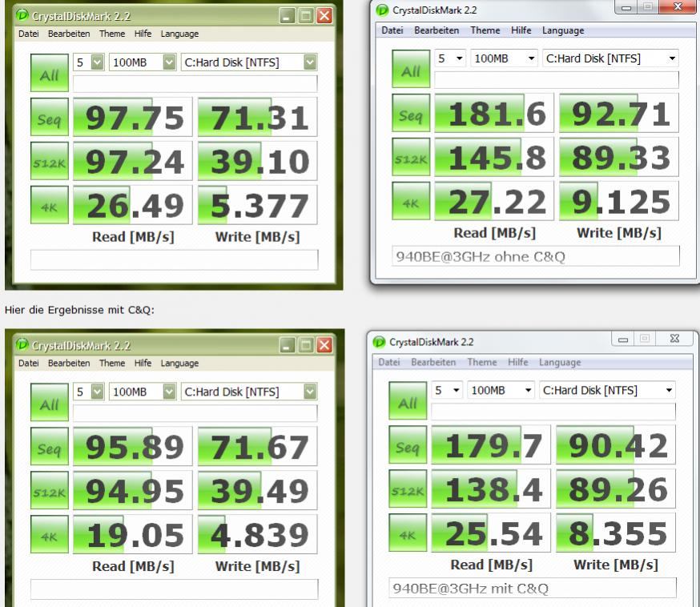The image size is (700, 607).
Task: Start the 4K test beside the 19.05 result
Action: (50, 534)
